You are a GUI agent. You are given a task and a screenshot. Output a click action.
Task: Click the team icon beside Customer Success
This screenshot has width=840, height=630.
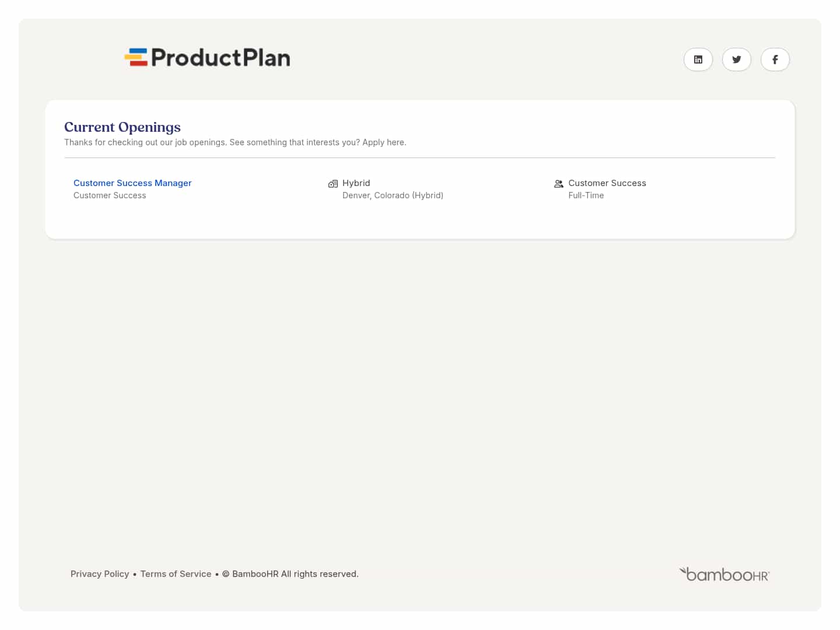559,183
